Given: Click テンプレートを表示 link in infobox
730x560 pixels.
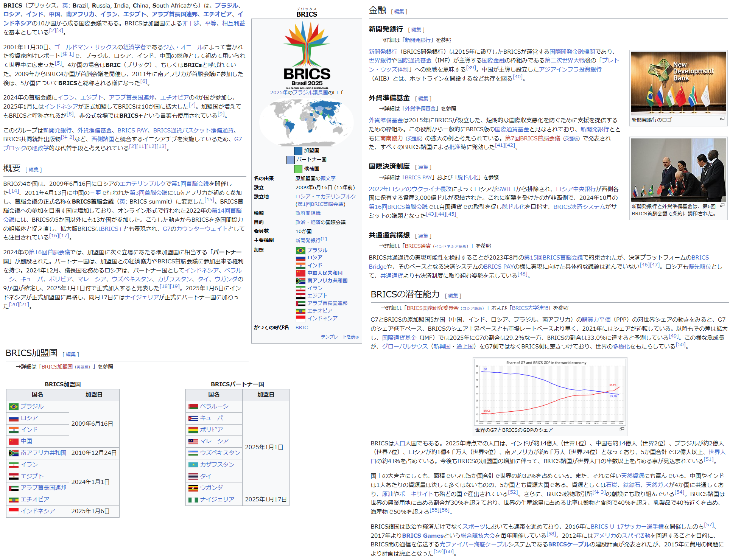Looking at the screenshot, I should coord(340,337).
